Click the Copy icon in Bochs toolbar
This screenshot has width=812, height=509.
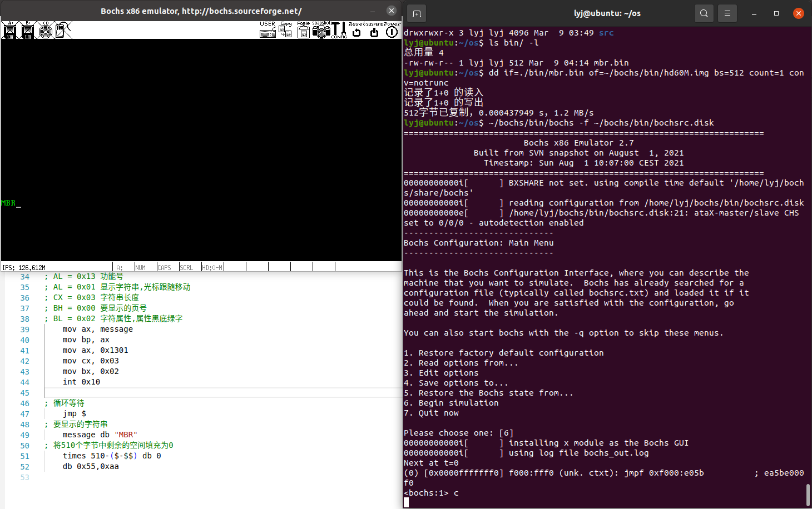pos(286,30)
